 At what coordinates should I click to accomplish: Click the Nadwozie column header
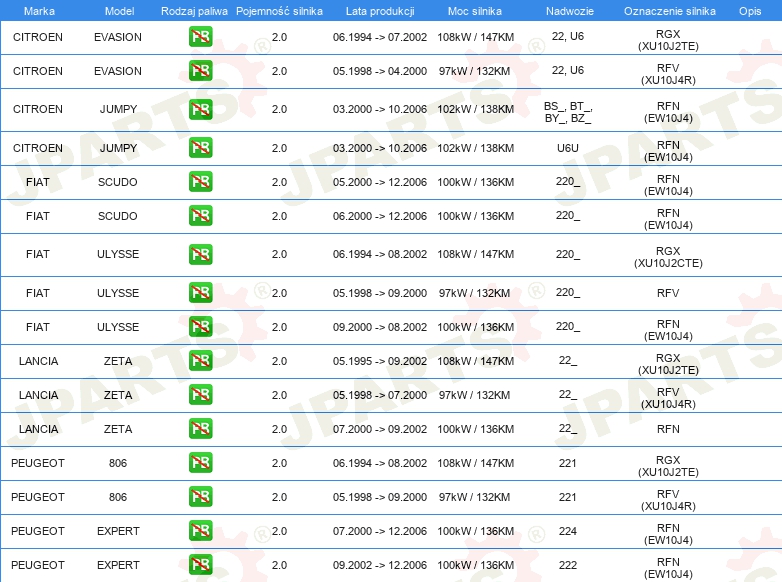point(570,11)
